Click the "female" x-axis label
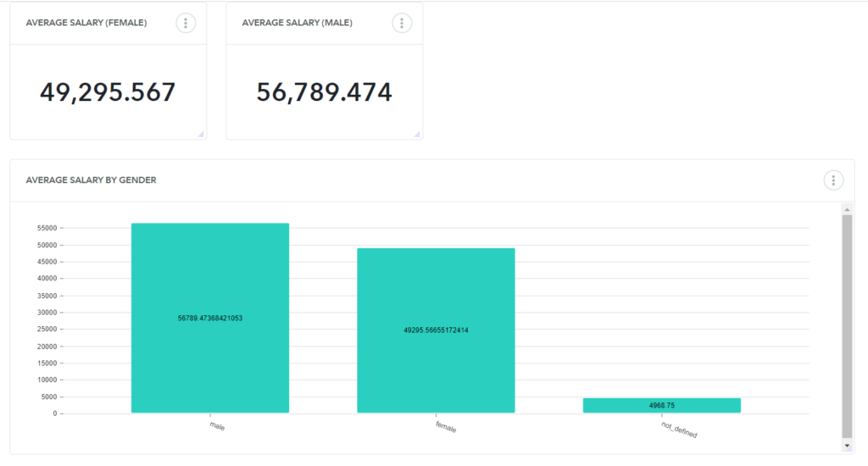This screenshot has width=868, height=466. coord(445,428)
